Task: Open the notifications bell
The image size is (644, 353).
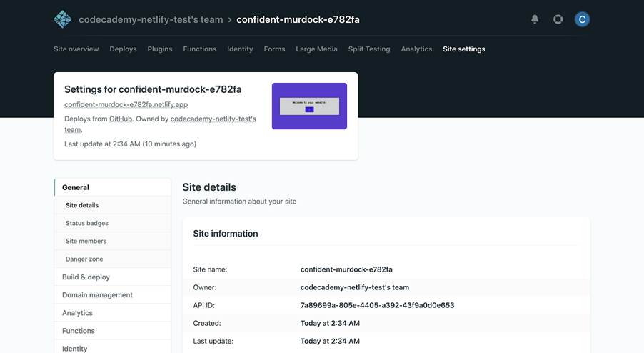Action: pyautogui.click(x=535, y=19)
